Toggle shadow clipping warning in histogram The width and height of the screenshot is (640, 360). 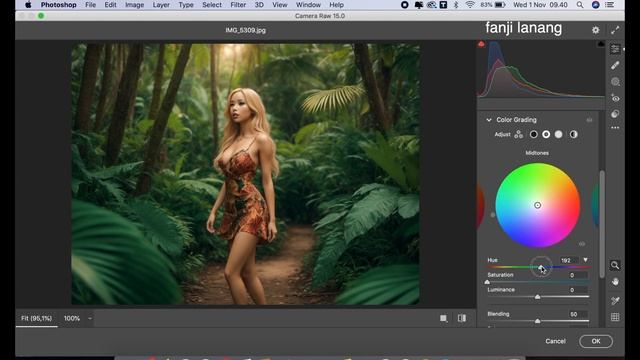(481, 44)
